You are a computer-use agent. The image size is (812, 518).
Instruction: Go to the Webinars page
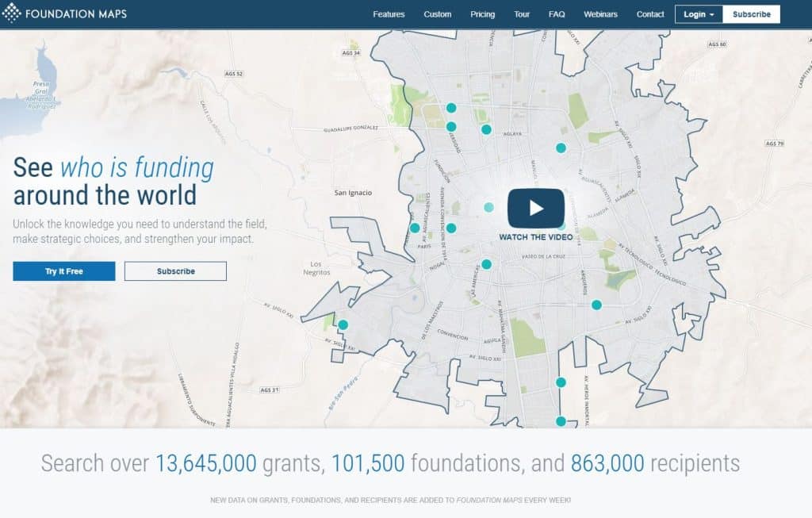[600, 13]
